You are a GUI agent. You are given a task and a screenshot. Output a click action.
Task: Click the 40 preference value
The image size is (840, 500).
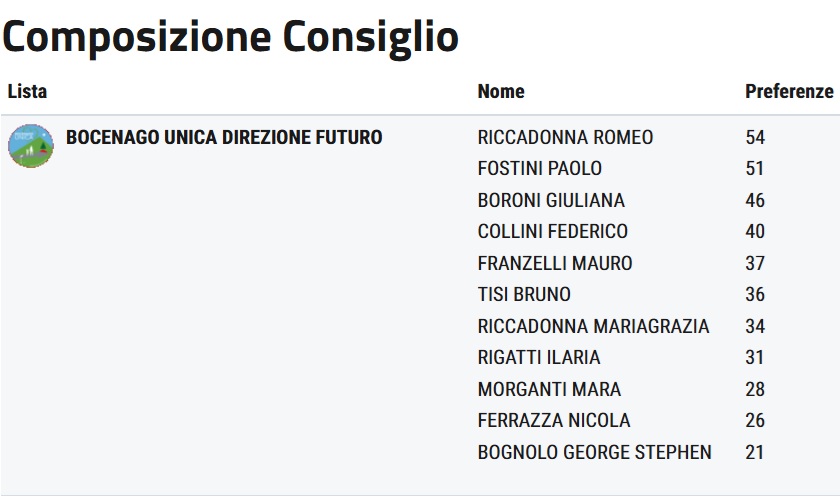point(755,231)
